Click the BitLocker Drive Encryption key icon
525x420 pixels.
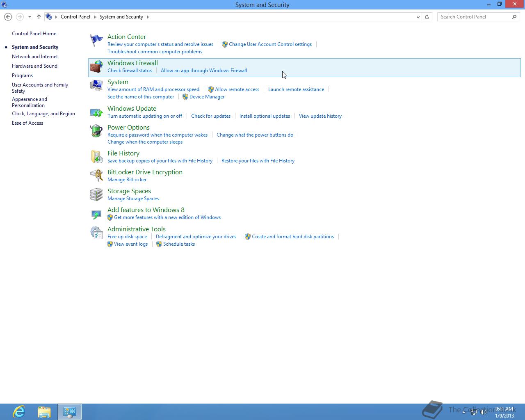coord(96,176)
